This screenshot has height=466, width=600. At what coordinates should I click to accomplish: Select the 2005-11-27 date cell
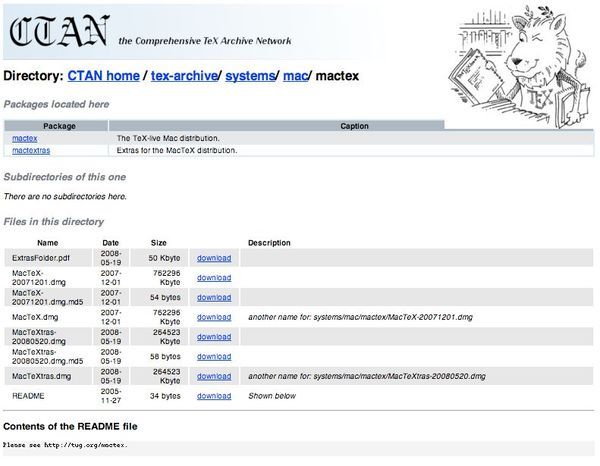click(x=111, y=396)
